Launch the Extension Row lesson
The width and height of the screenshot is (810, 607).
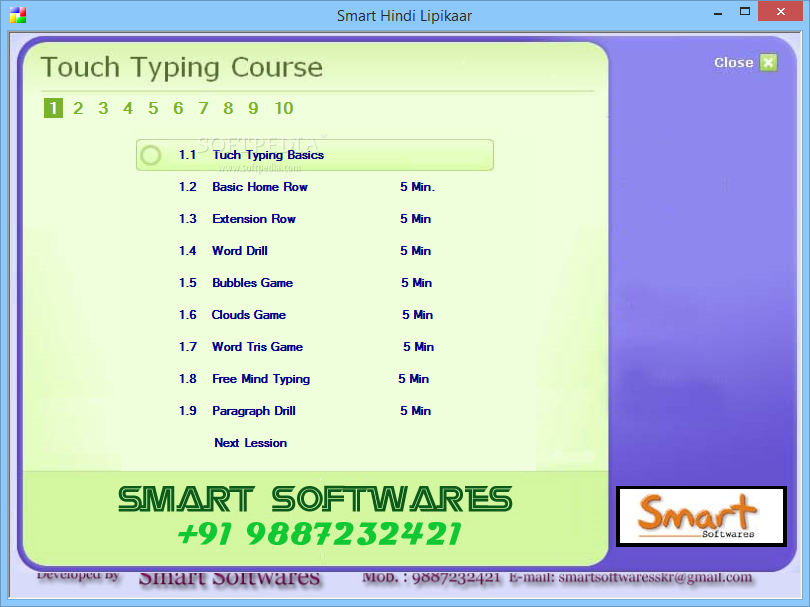click(x=254, y=219)
